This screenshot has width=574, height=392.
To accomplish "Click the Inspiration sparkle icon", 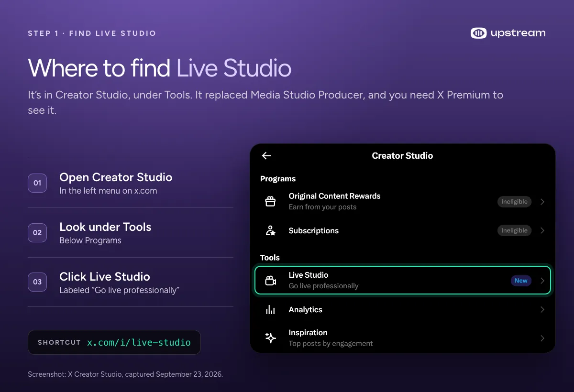I will (x=270, y=338).
